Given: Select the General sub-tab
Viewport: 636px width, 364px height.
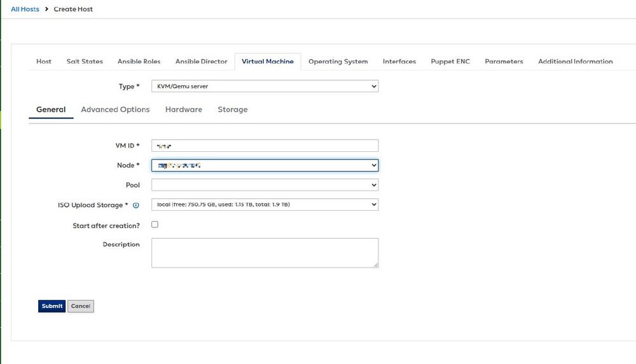Looking at the screenshot, I should (51, 109).
